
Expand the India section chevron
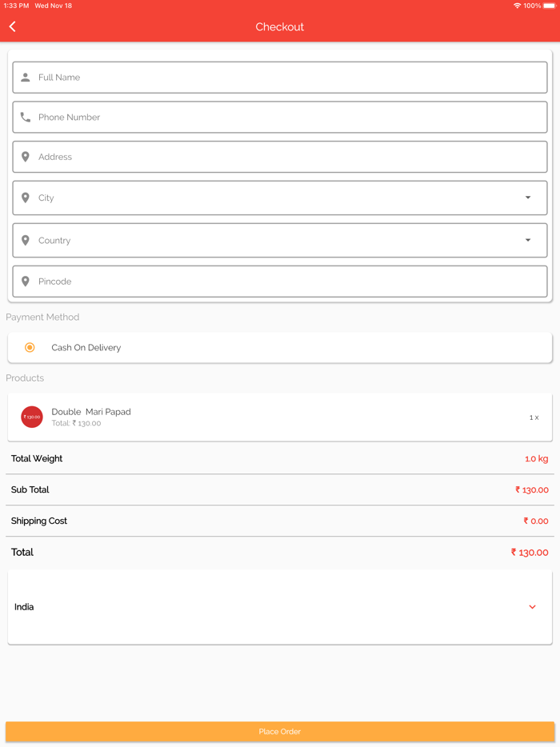[532, 607]
